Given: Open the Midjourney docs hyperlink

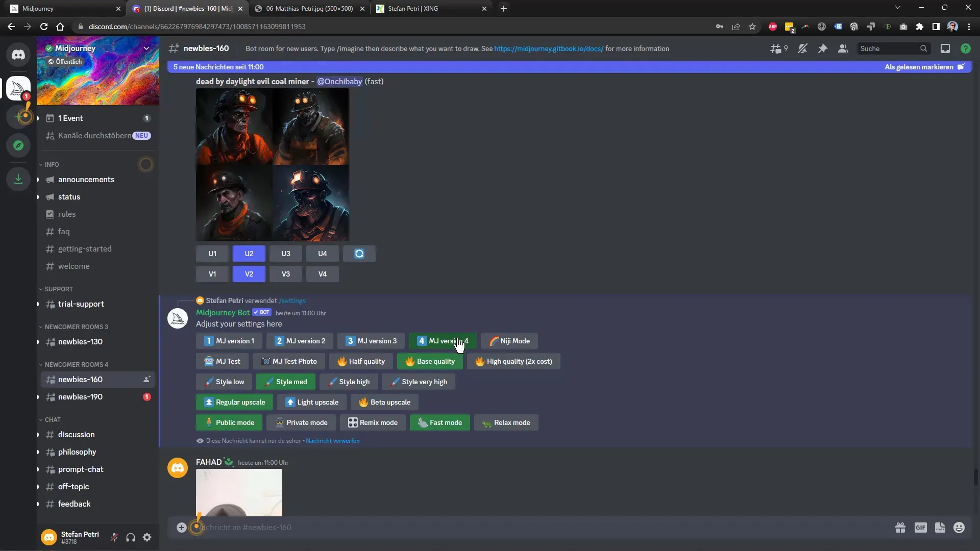Looking at the screenshot, I should click(549, 48).
